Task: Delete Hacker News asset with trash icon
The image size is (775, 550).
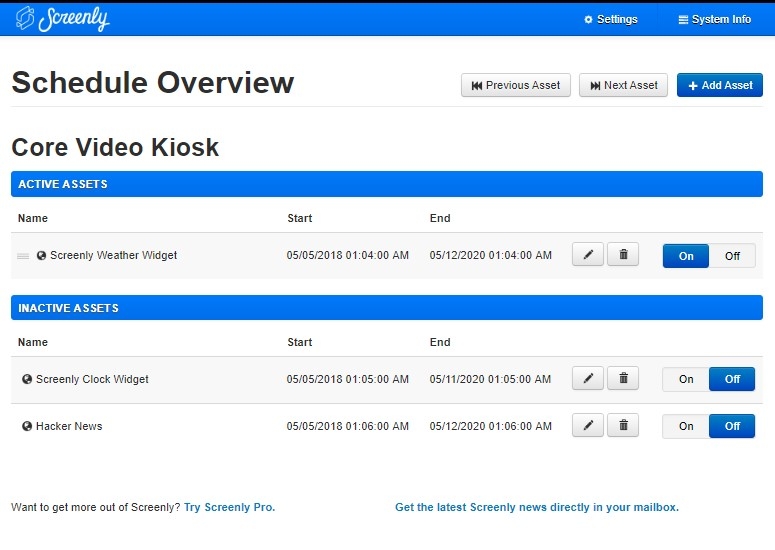Action: tap(623, 425)
